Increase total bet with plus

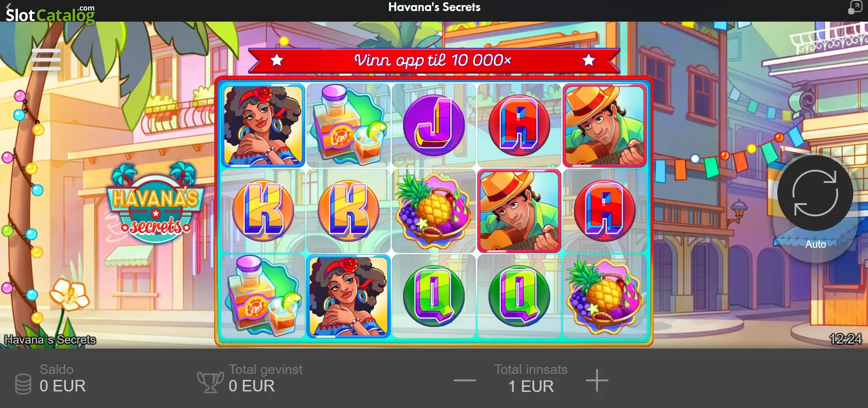597,380
